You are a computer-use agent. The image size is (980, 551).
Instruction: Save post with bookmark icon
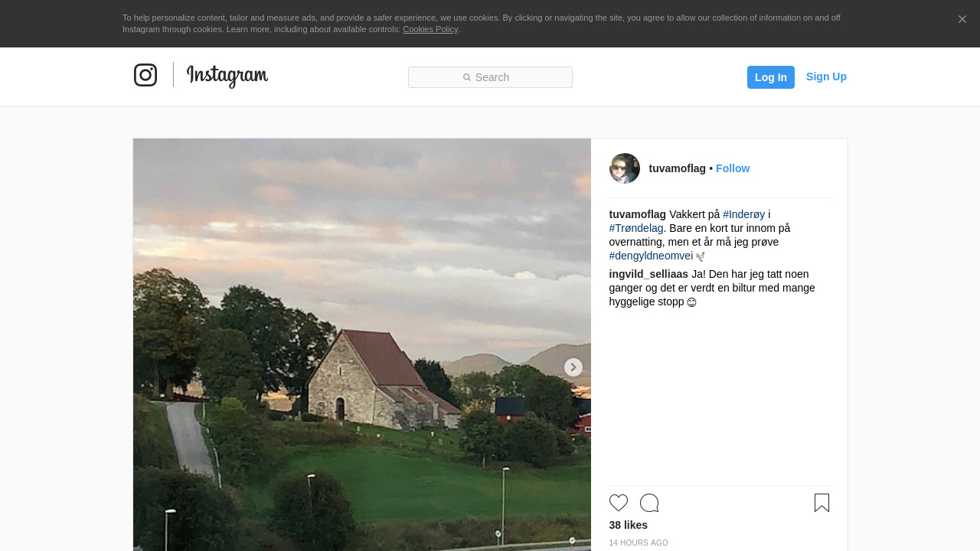coord(822,503)
